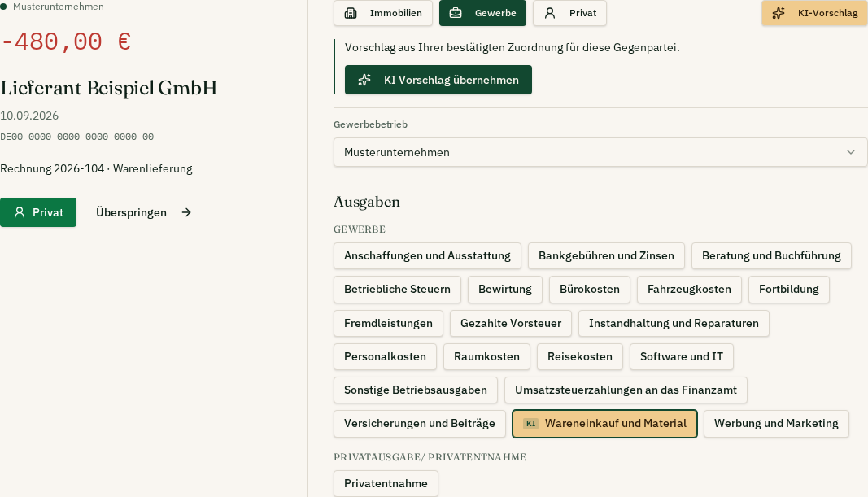
Task: Assign to Software und IT category
Action: (x=682, y=357)
